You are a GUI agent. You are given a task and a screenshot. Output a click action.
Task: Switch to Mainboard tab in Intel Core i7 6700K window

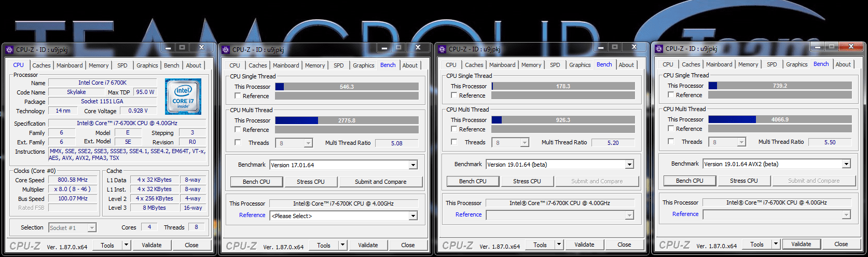[x=70, y=65]
